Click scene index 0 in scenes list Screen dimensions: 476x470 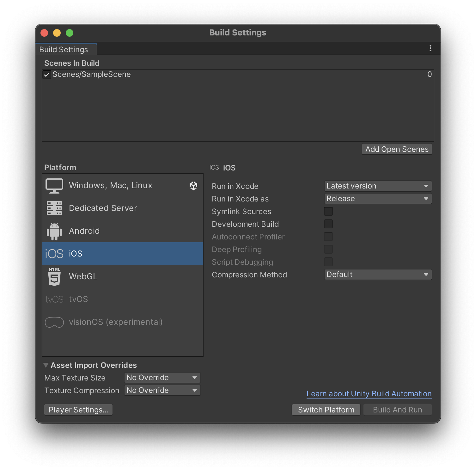[430, 74]
